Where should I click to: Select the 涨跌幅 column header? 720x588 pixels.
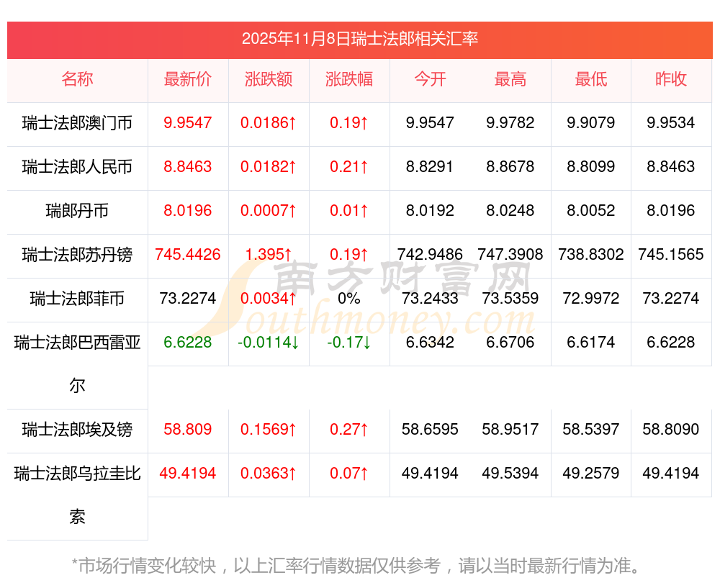pos(349,79)
